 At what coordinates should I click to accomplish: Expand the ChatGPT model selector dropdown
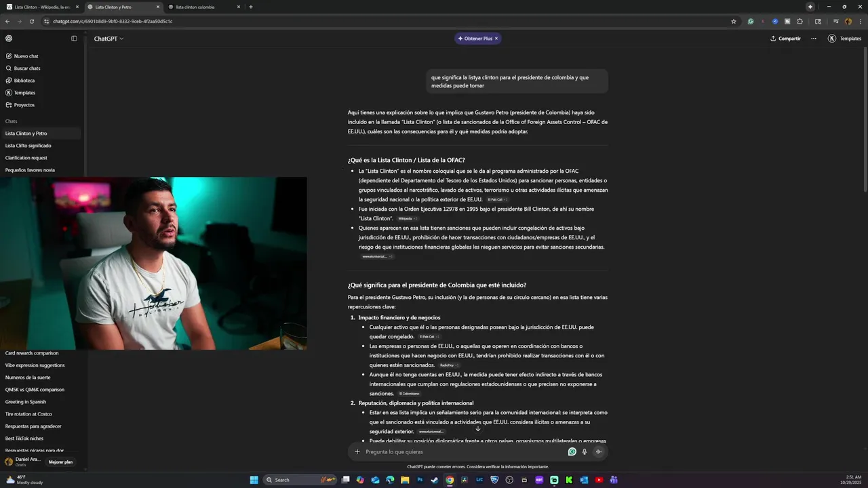pos(108,39)
